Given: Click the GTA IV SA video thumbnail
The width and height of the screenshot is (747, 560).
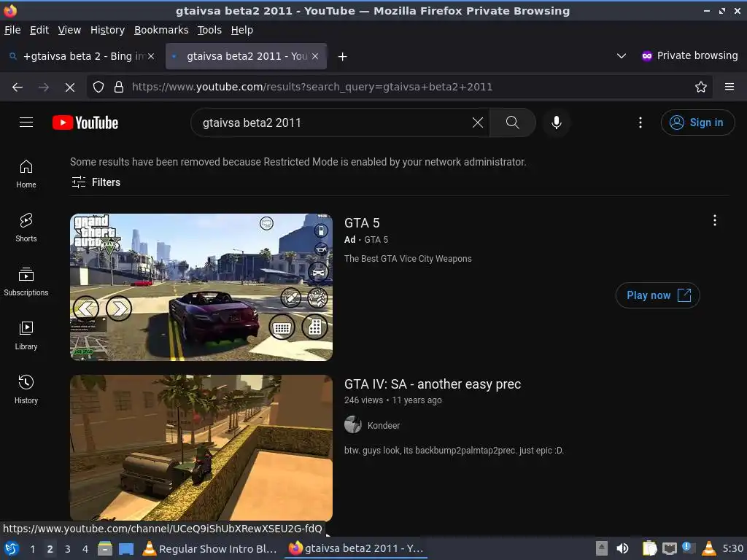Looking at the screenshot, I should 201,448.
